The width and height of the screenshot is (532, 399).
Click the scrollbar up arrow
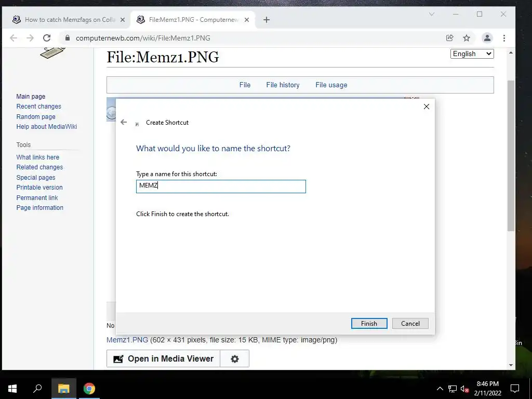[x=511, y=52]
